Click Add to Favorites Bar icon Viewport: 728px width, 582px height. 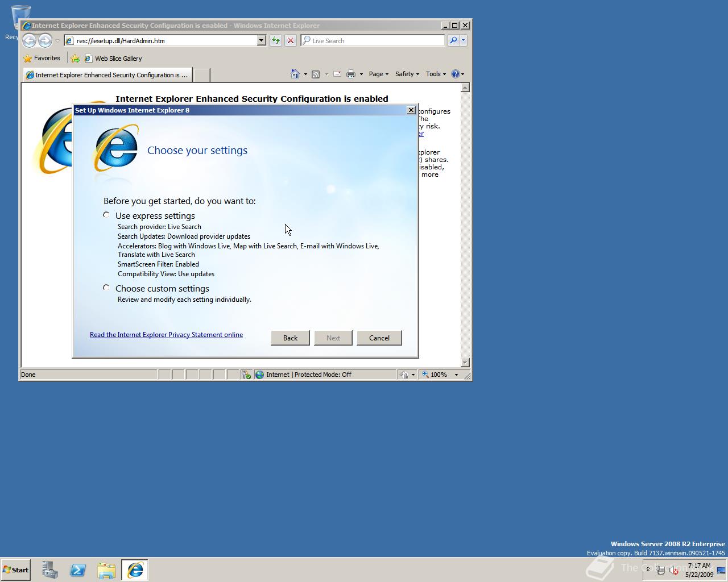point(75,58)
